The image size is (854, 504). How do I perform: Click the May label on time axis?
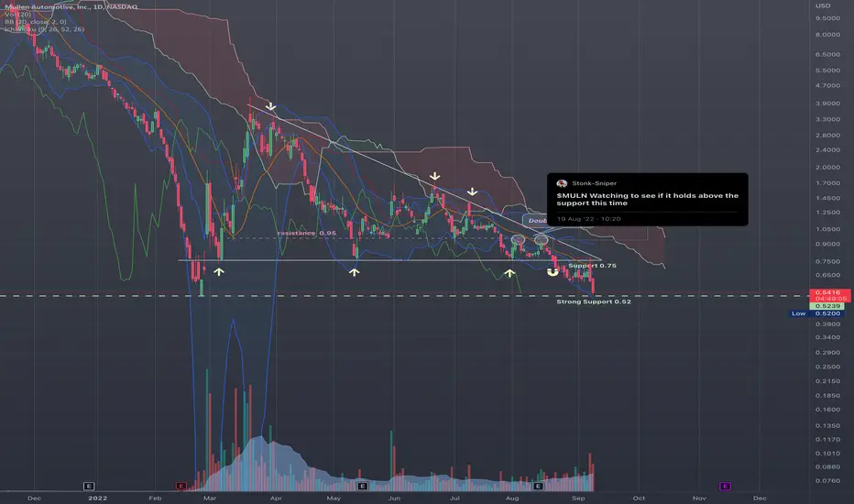(x=334, y=498)
